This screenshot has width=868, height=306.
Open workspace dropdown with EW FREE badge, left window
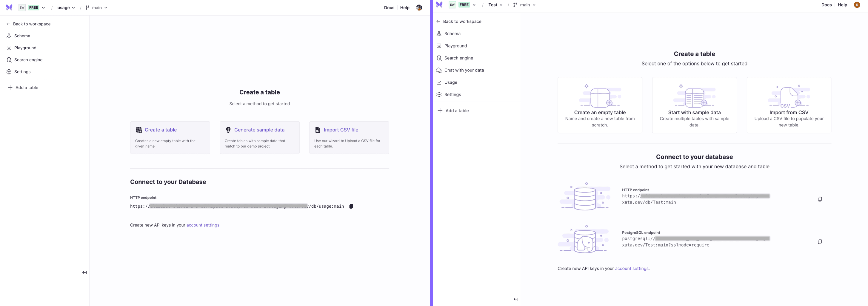point(32,7)
